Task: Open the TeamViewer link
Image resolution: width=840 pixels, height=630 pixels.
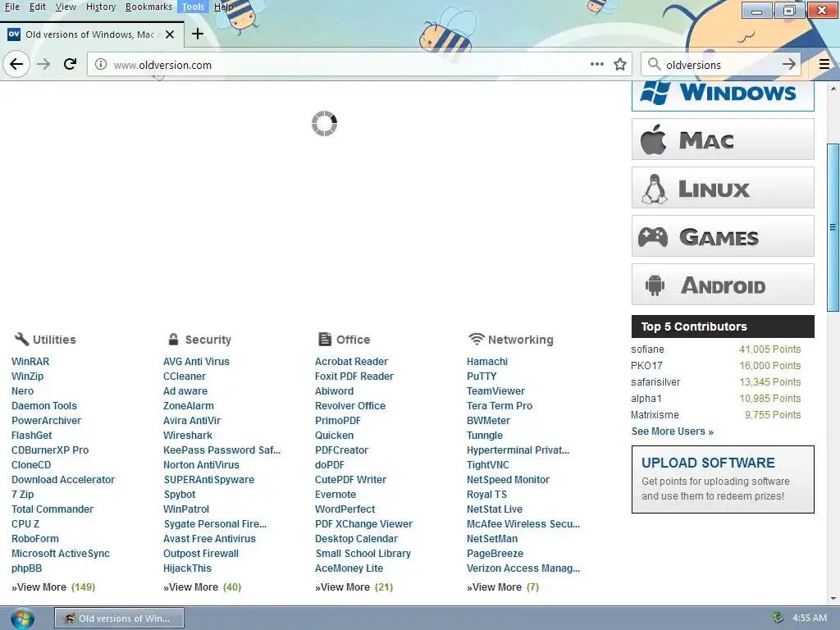Action: pos(495,391)
